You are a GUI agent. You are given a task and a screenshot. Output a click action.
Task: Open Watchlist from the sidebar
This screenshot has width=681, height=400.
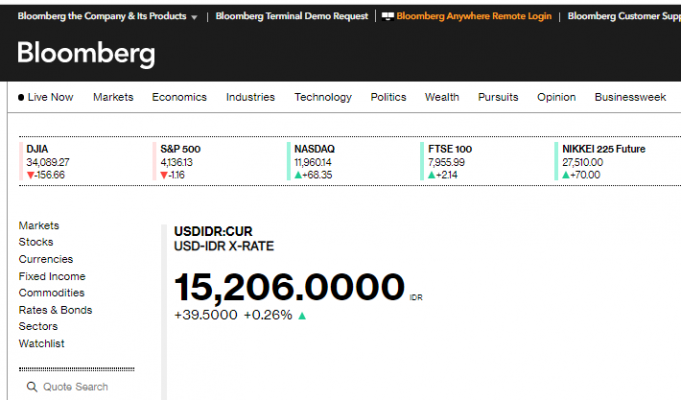41,344
